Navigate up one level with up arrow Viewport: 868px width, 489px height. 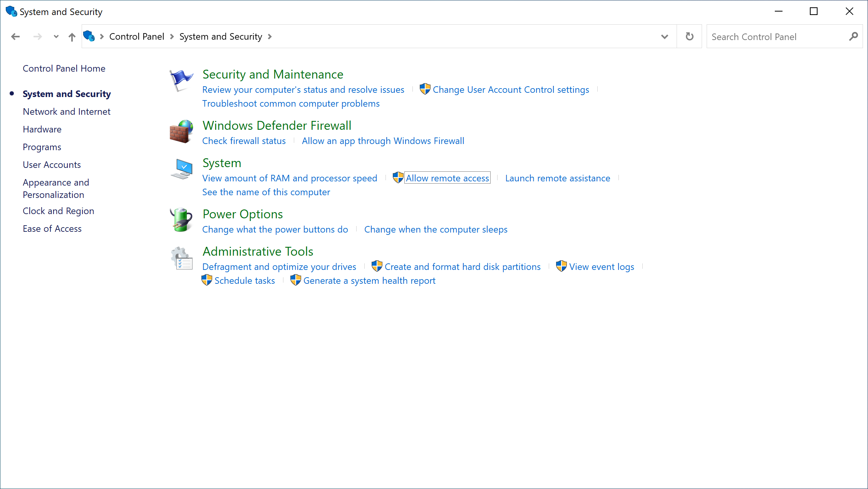(x=72, y=37)
